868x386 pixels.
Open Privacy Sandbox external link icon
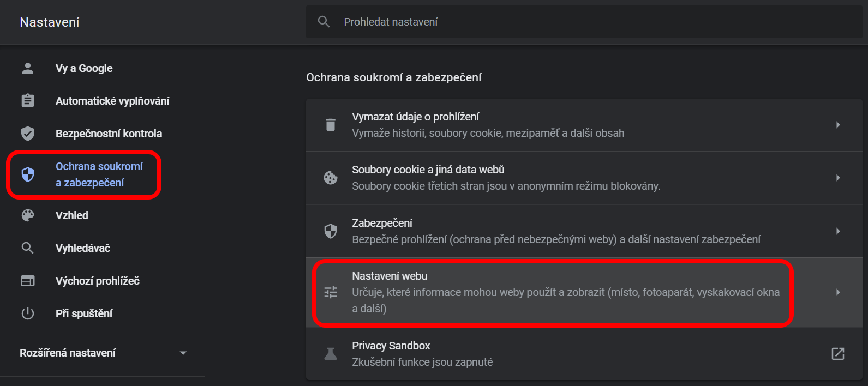[x=838, y=354]
